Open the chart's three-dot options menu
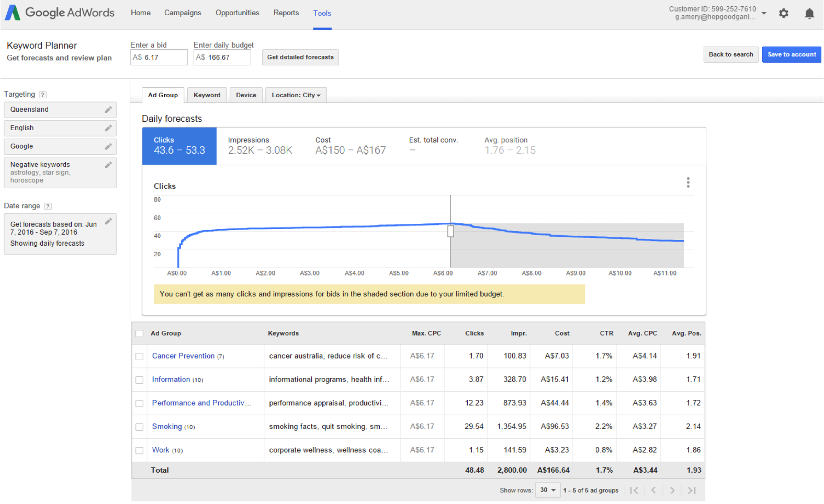824x504 pixels. click(688, 182)
